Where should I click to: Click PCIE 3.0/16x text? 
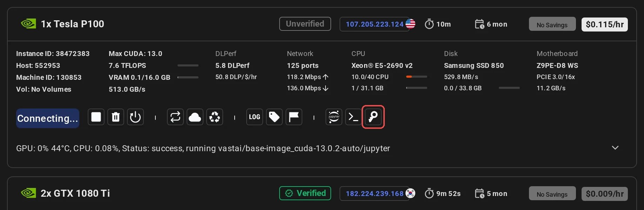point(556,77)
